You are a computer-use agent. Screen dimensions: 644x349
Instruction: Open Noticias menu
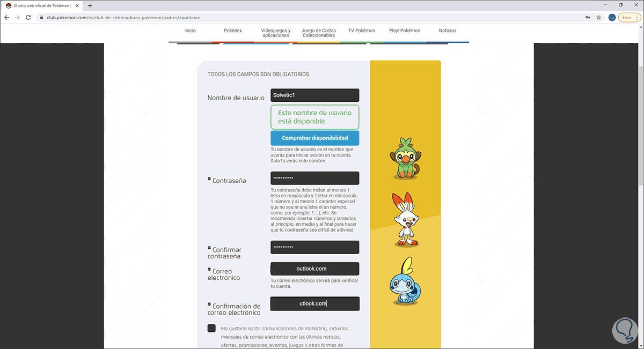coord(448,31)
